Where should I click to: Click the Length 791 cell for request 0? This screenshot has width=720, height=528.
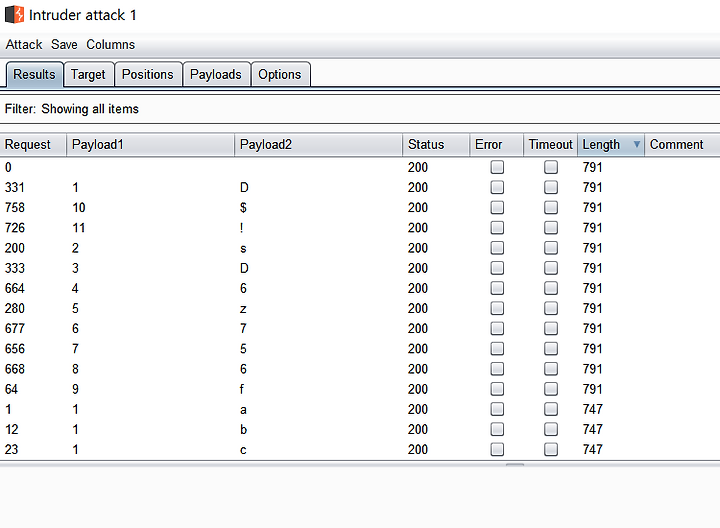(592, 168)
